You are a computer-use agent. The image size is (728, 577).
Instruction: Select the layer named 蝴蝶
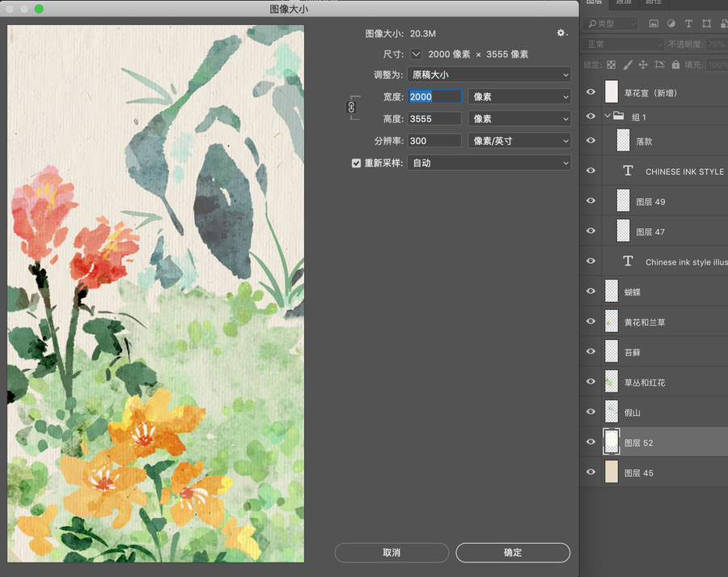654,291
